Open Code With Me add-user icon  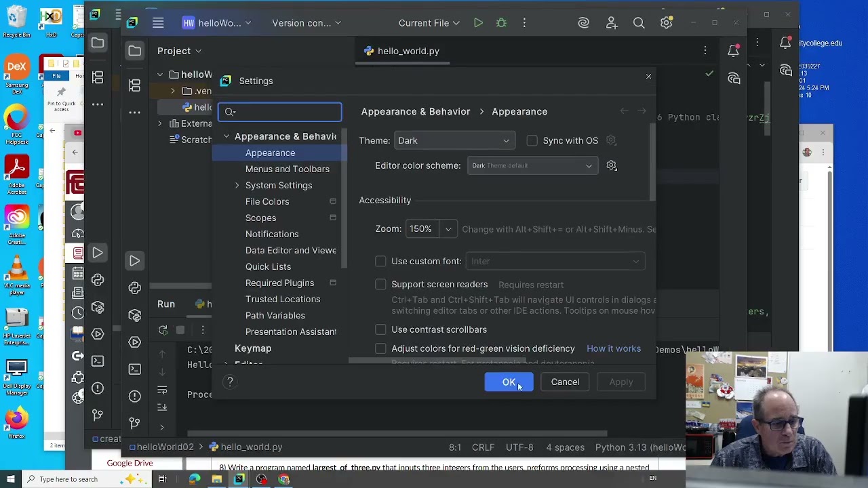612,23
